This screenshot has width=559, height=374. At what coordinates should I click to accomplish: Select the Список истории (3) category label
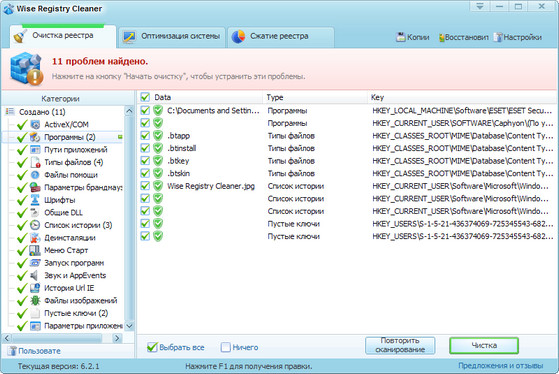pos(78,225)
